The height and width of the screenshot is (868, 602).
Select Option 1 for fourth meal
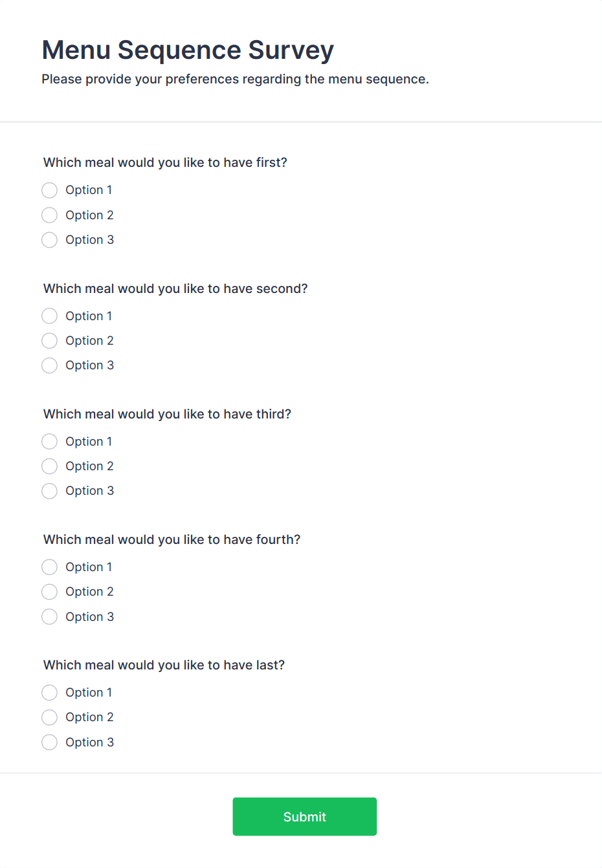[50, 567]
